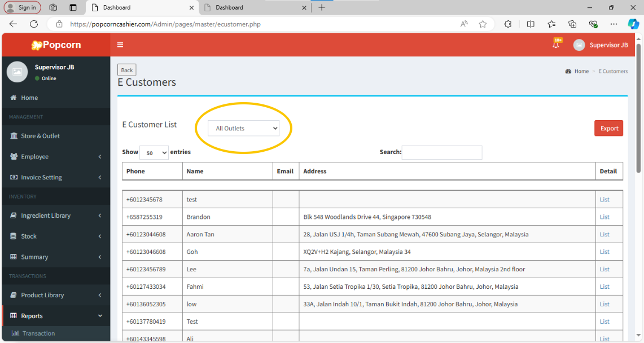
Task: Expand the Employee sidebar menu
Action: [56, 157]
